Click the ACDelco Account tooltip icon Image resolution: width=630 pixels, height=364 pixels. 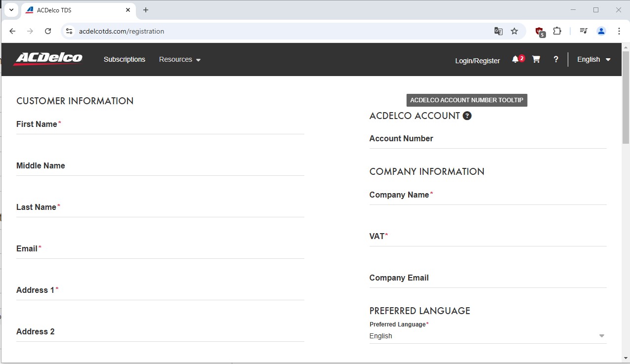(467, 116)
